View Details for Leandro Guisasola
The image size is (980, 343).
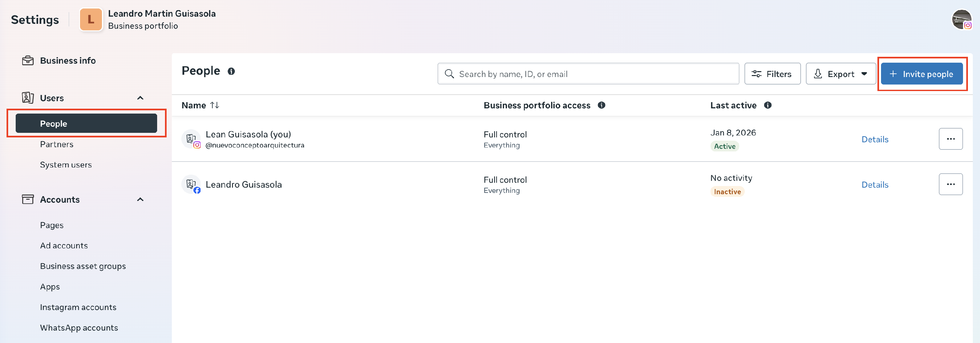(874, 185)
